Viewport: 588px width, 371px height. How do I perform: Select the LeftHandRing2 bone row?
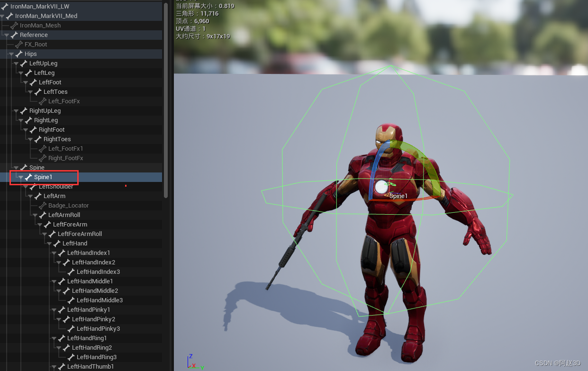[x=81, y=348]
